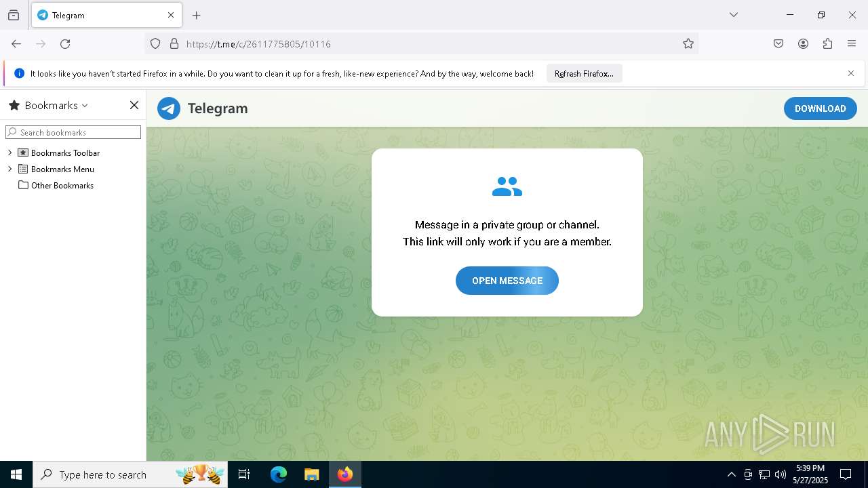This screenshot has width=868, height=488.
Task: Open the Windows Start menu
Action: coord(16,474)
